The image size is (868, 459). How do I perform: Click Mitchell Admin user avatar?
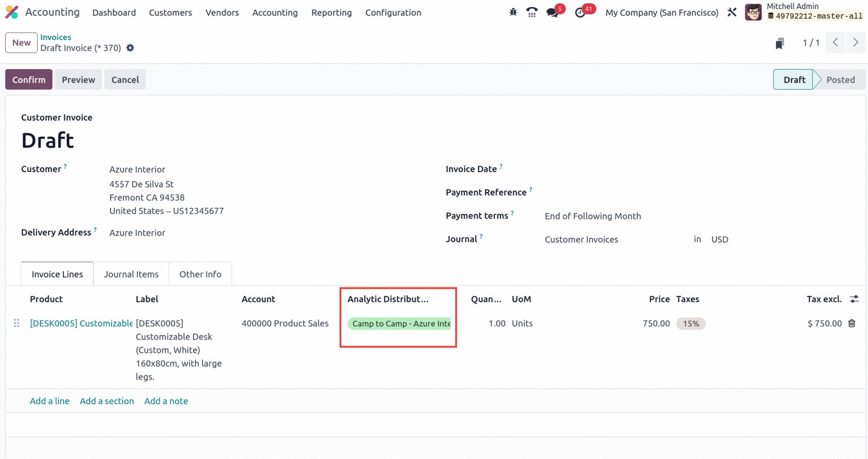tap(753, 12)
